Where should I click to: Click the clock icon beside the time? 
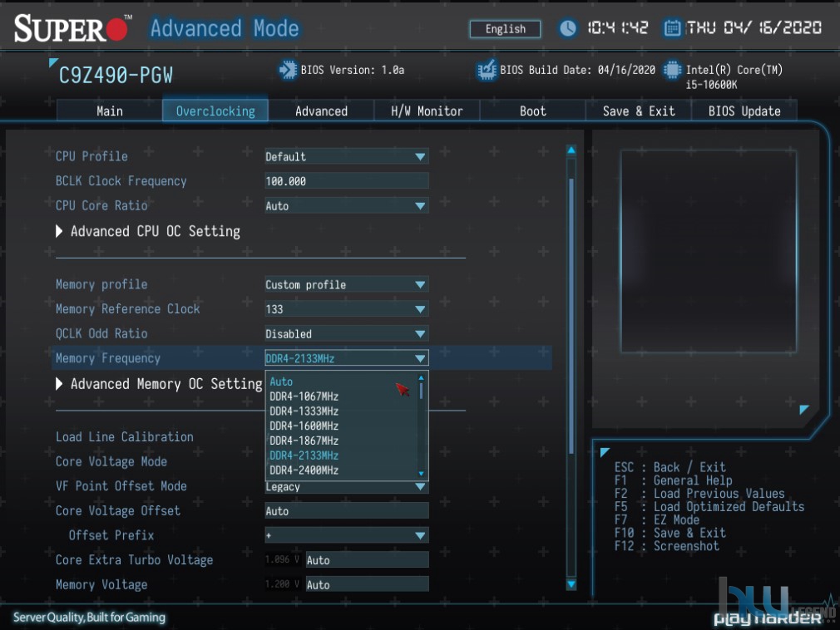pos(567,27)
